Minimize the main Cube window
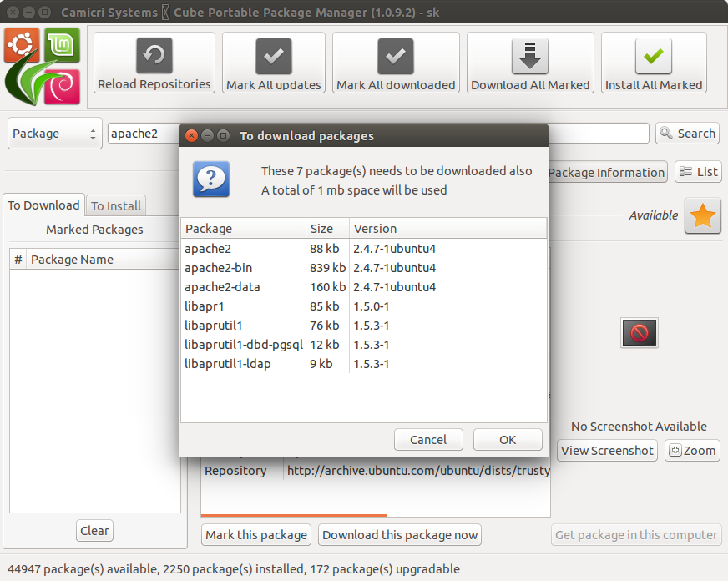 coord(28,12)
